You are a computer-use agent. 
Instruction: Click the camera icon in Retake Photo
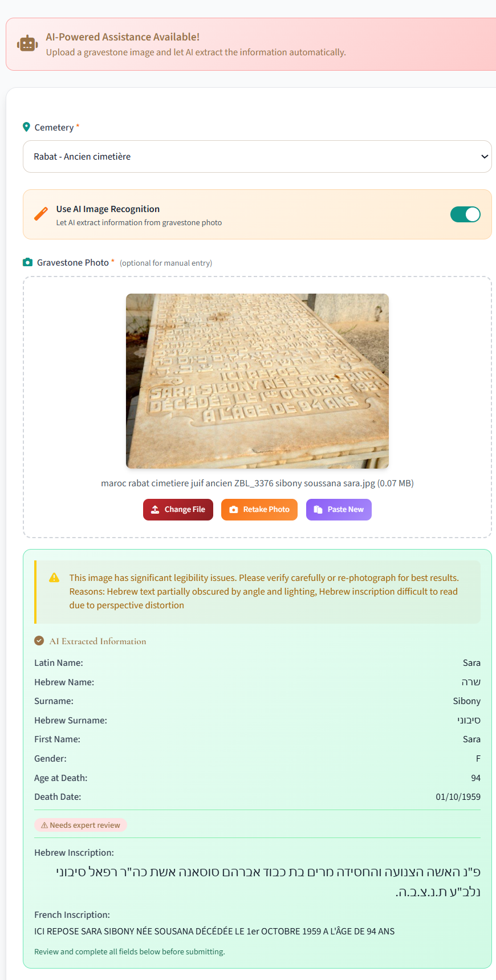coord(234,510)
